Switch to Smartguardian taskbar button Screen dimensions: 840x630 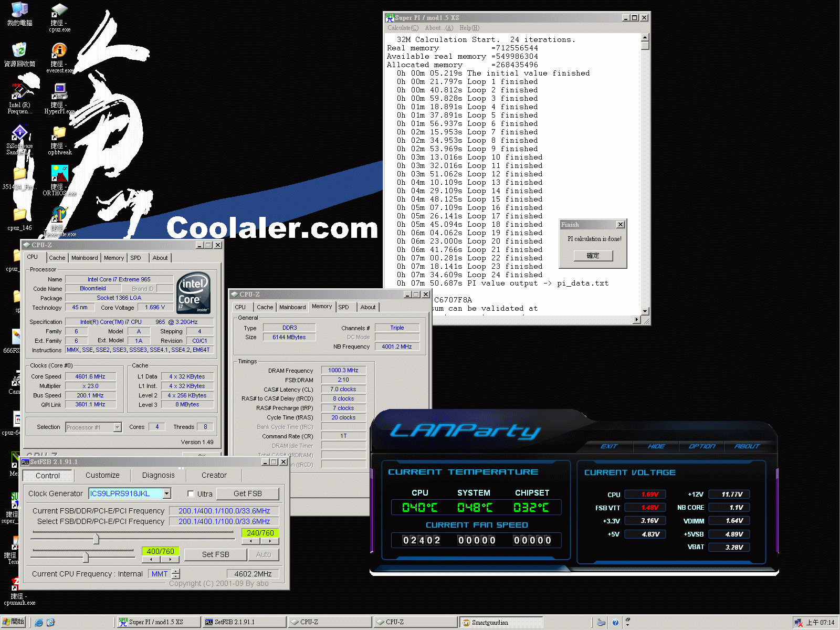[x=501, y=622]
